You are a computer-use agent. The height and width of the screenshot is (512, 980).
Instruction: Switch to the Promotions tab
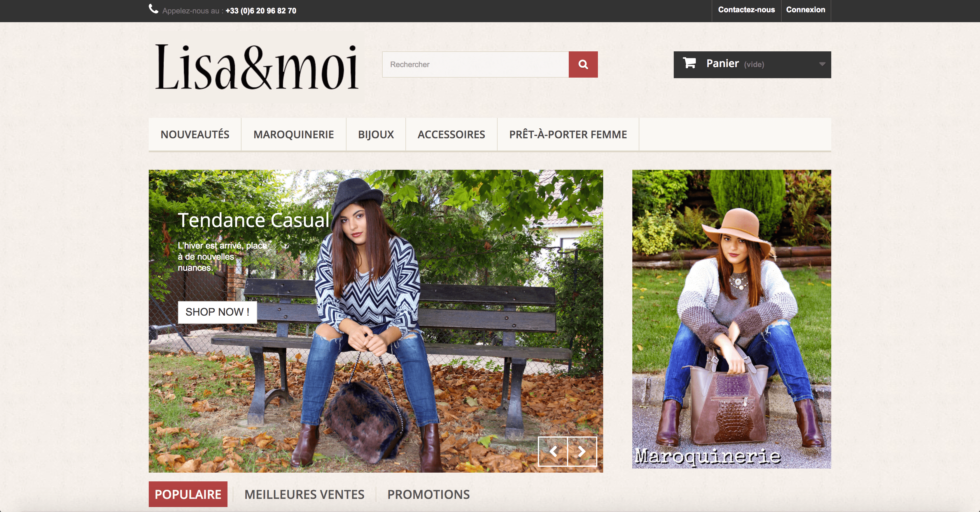pos(428,494)
